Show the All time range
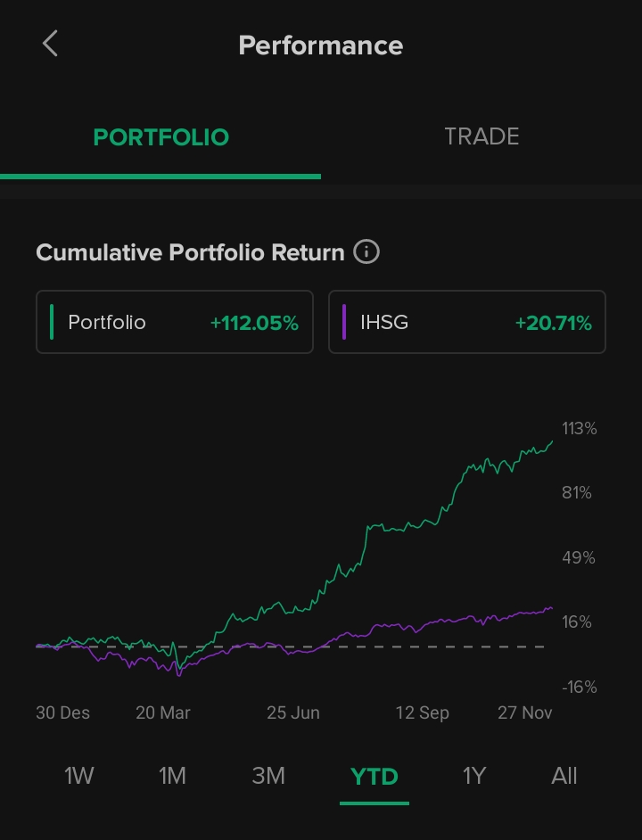Viewport: 642px width, 840px height. click(564, 776)
